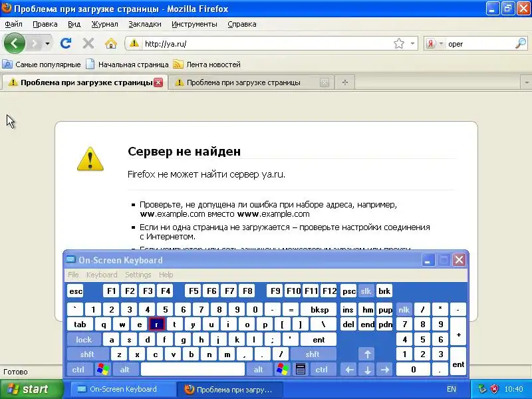Open the Keyboard menu in On-Screen Keyboard
The height and width of the screenshot is (399, 532).
(x=102, y=275)
